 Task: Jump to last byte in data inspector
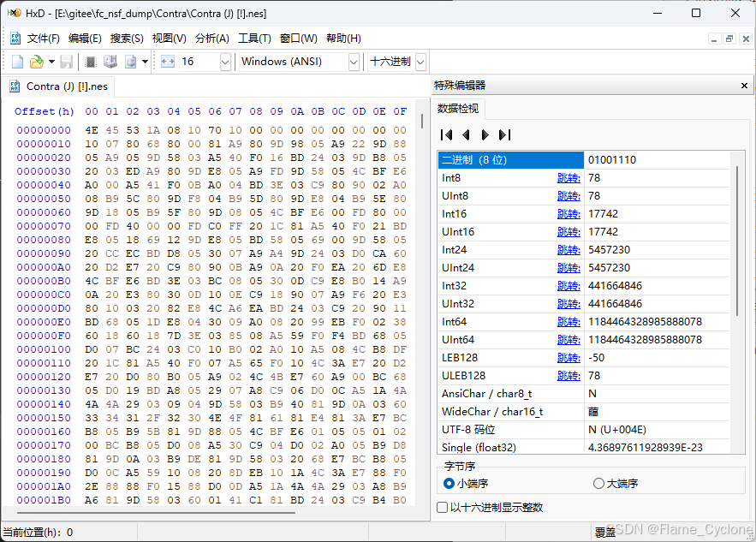(505, 135)
